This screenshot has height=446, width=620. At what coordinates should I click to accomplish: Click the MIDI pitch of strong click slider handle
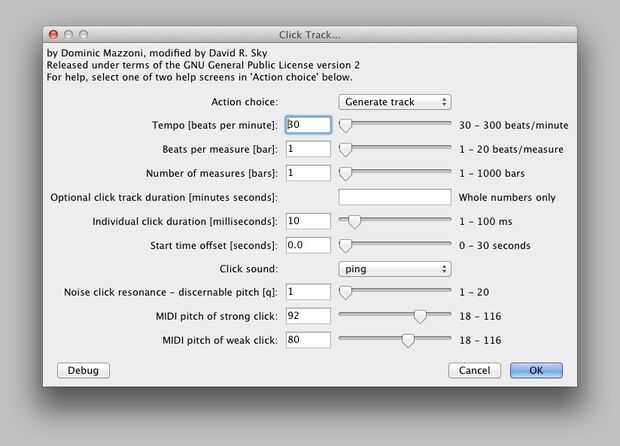coord(420,316)
